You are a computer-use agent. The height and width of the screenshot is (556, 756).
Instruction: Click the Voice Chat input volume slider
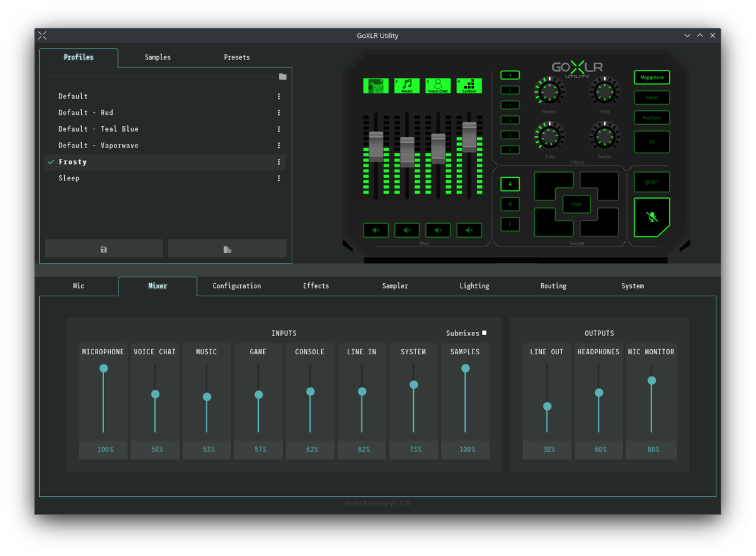pos(155,398)
